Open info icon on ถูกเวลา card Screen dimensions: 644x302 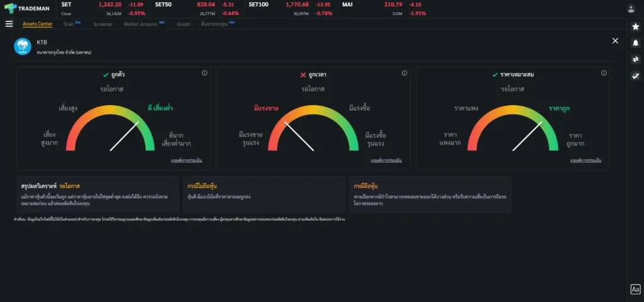404,73
